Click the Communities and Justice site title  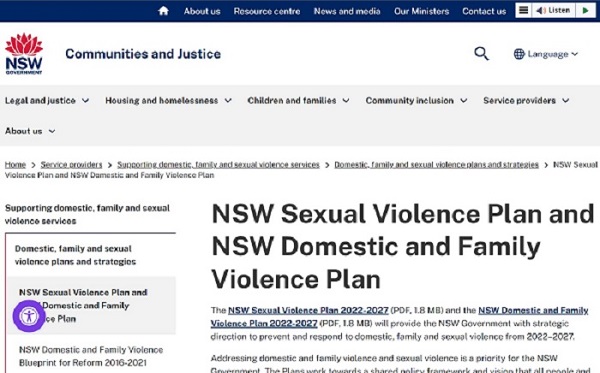(x=143, y=54)
